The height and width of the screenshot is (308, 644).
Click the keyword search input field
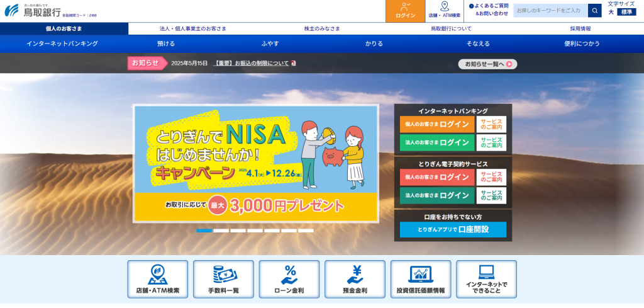[x=550, y=11]
